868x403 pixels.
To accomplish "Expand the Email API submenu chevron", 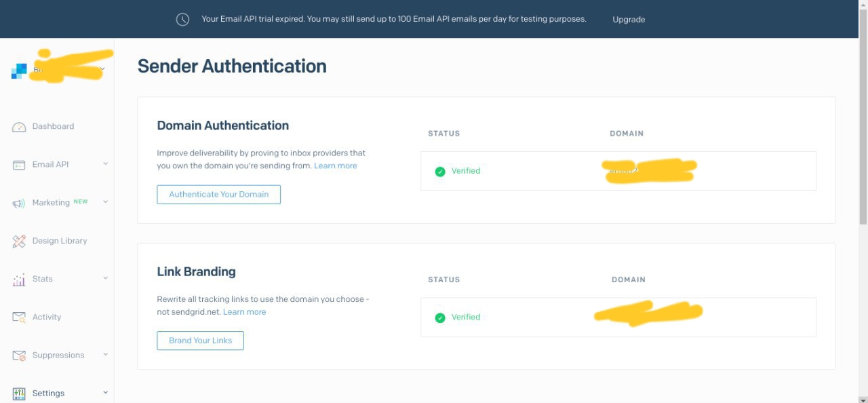I will (x=105, y=164).
